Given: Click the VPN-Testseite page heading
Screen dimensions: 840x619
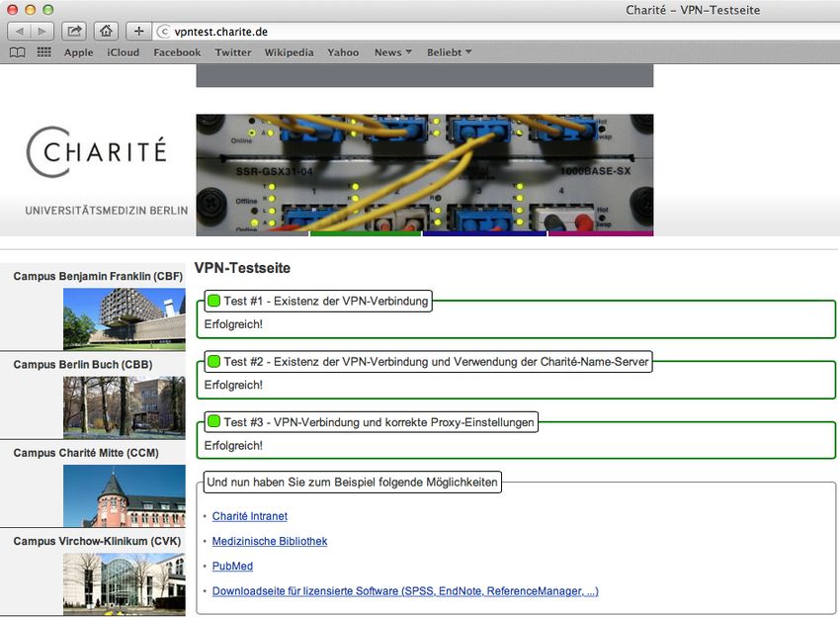Looking at the screenshot, I should (242, 268).
